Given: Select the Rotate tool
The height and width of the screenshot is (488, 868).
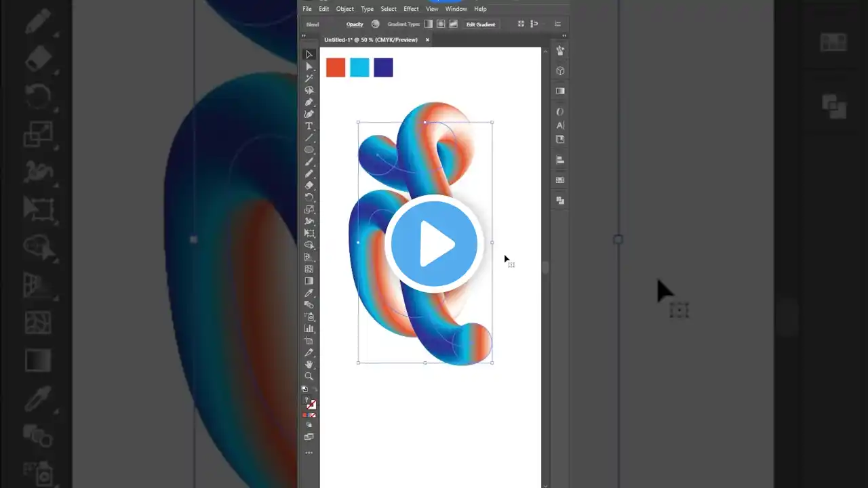Looking at the screenshot, I should 309,197.
